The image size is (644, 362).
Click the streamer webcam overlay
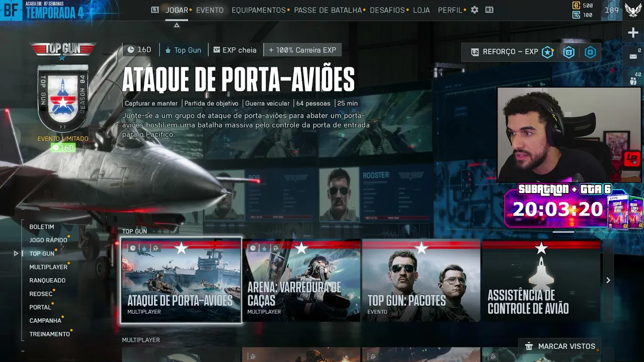pyautogui.click(x=569, y=135)
